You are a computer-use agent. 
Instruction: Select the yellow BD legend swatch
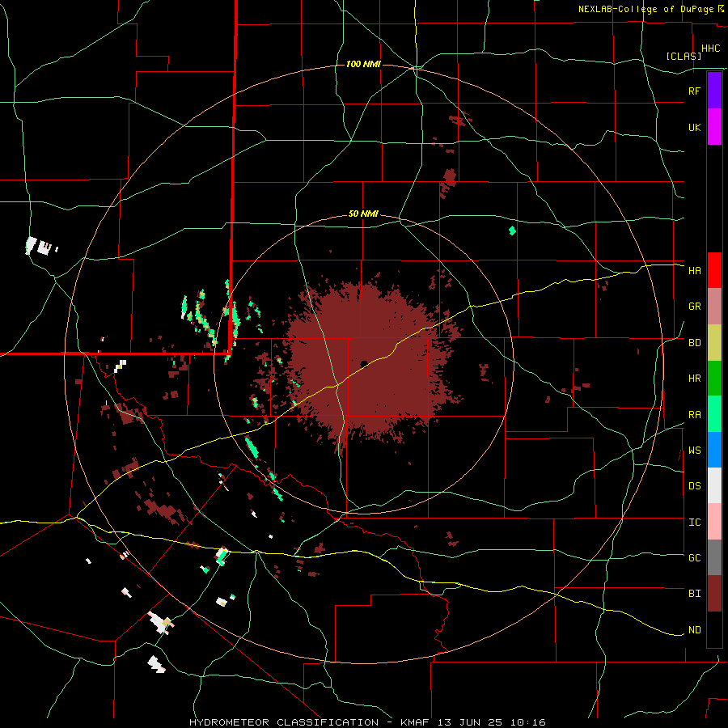(x=714, y=343)
